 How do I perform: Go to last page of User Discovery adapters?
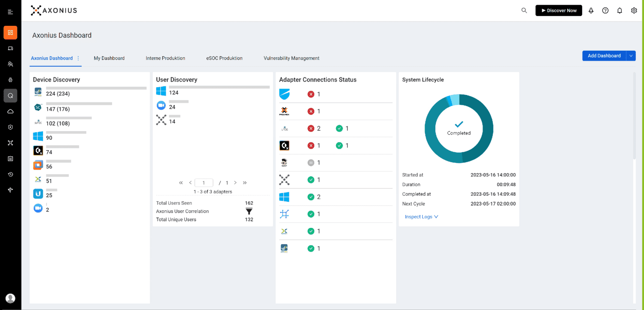pos(245,183)
